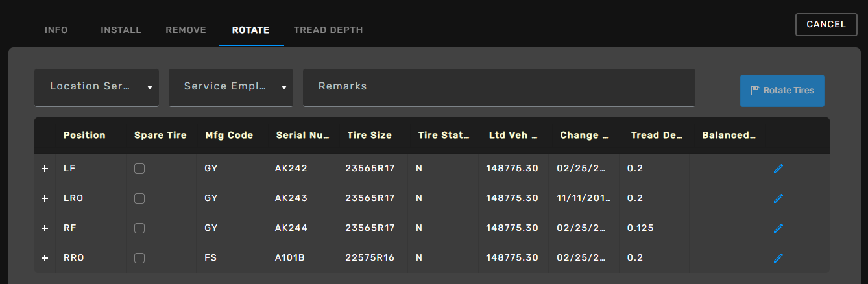Click the pencil edit icon for LRO tire
This screenshot has height=284, width=868.
(x=778, y=198)
